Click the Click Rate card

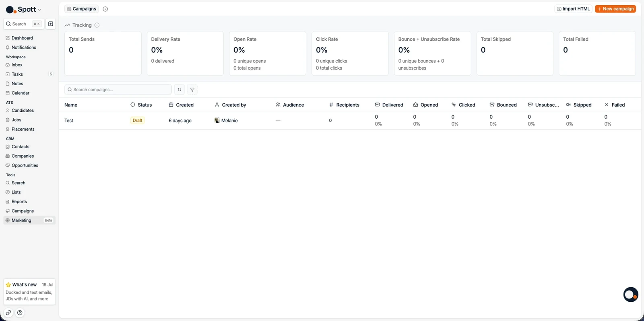point(350,53)
